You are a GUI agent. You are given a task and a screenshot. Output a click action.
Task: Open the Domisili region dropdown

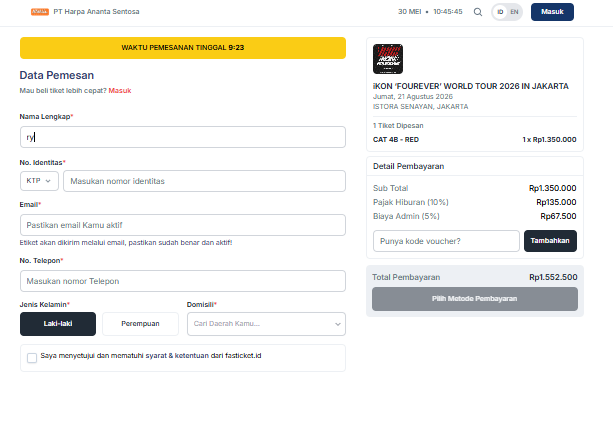[266, 324]
